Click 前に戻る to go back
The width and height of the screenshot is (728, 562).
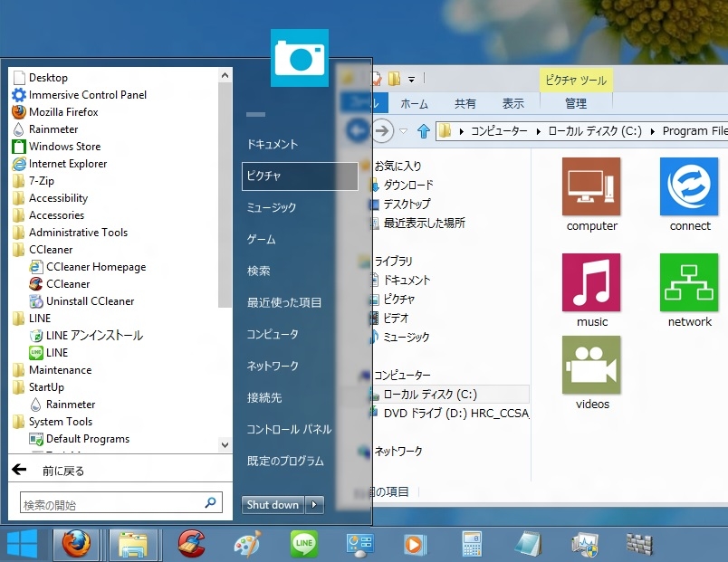click(x=62, y=471)
